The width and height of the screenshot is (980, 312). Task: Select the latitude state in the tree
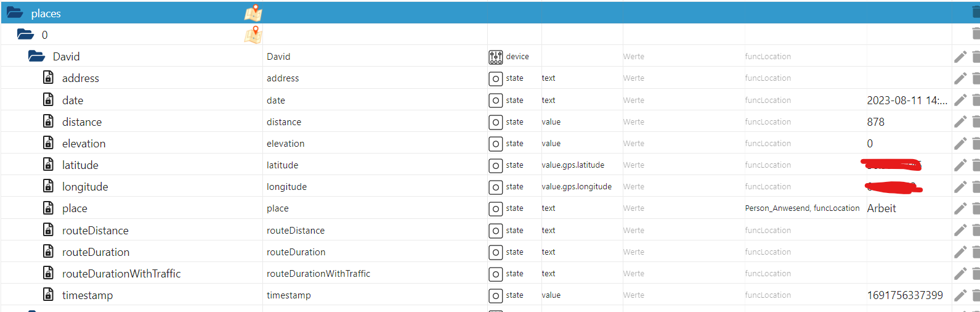pyautogui.click(x=80, y=165)
